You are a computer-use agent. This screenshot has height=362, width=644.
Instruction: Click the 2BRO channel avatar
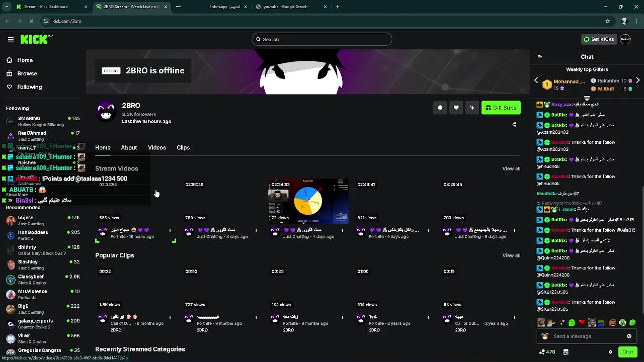click(x=106, y=112)
